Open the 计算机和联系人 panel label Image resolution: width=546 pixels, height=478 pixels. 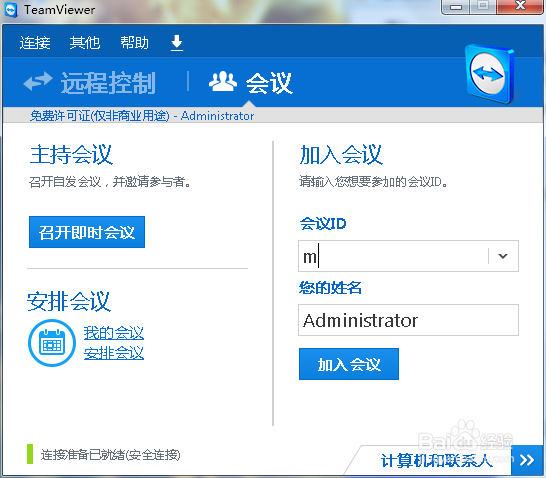coord(437,461)
